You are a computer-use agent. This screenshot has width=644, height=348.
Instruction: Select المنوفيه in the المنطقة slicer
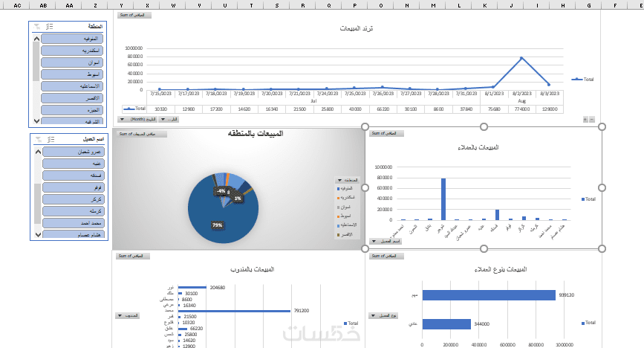coord(72,39)
